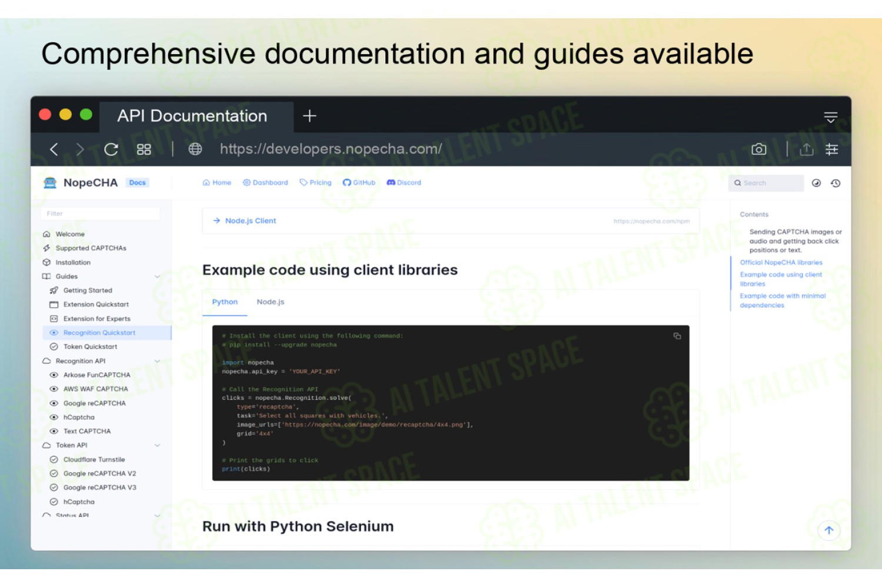Click the Supported CAPTCHAs bolt icon
882x588 pixels.
(x=46, y=248)
